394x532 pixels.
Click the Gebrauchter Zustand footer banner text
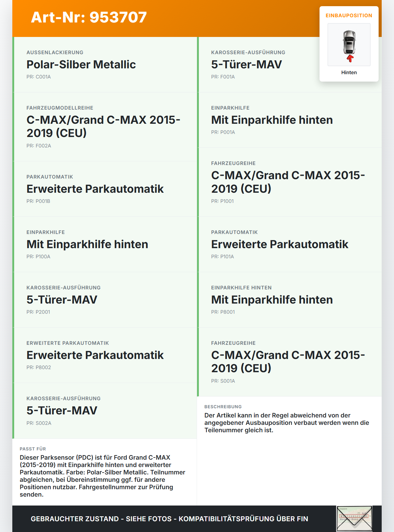click(169, 519)
